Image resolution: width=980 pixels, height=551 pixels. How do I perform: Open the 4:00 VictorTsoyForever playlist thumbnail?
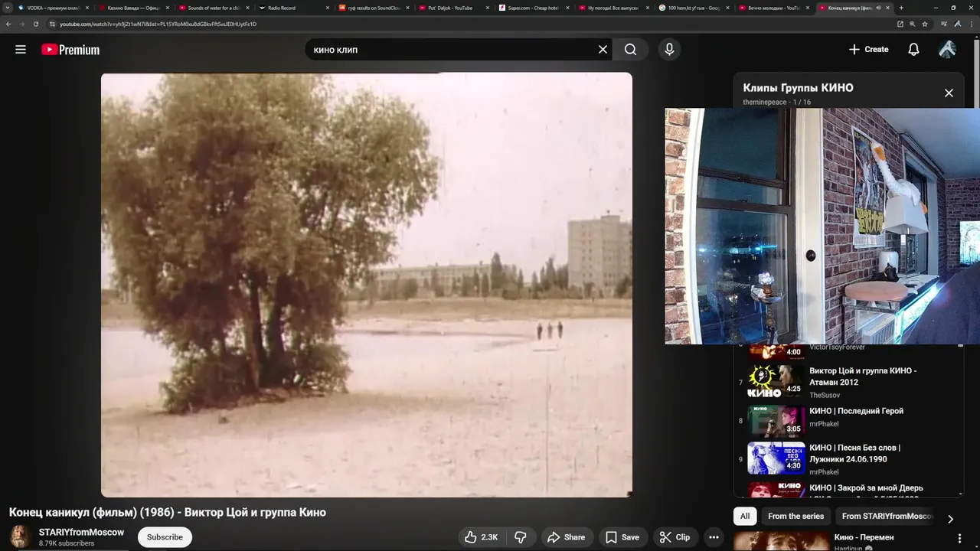(x=776, y=353)
